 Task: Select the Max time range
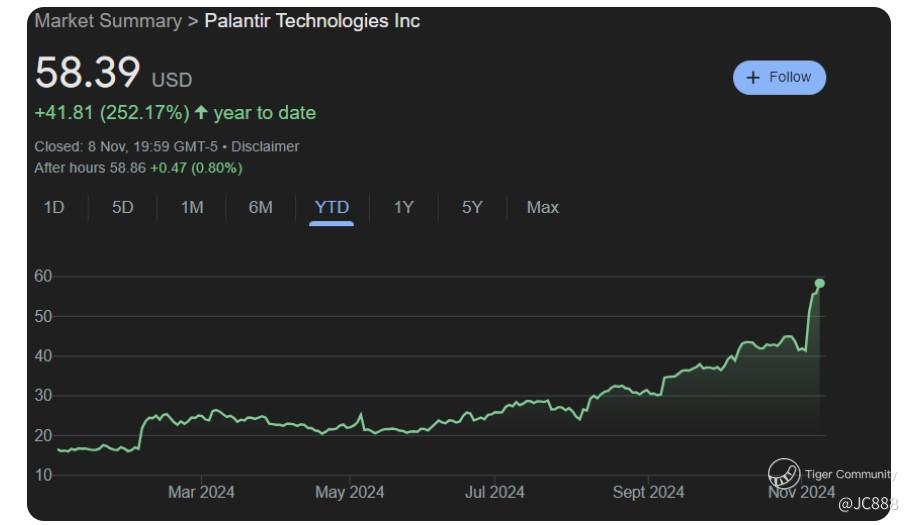click(543, 208)
